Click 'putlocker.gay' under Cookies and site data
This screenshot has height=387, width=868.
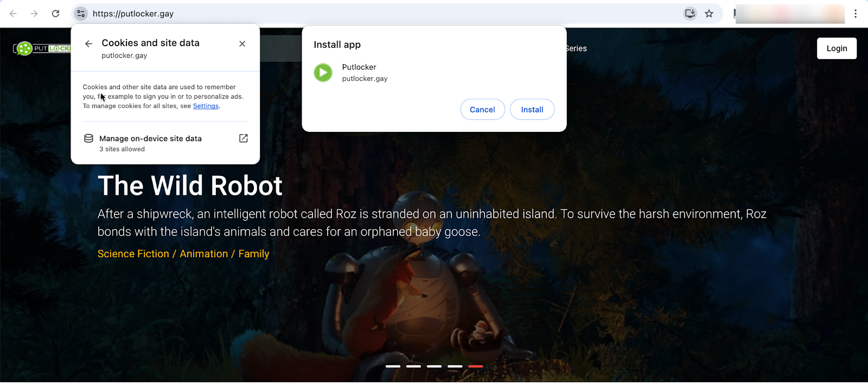[x=124, y=55]
